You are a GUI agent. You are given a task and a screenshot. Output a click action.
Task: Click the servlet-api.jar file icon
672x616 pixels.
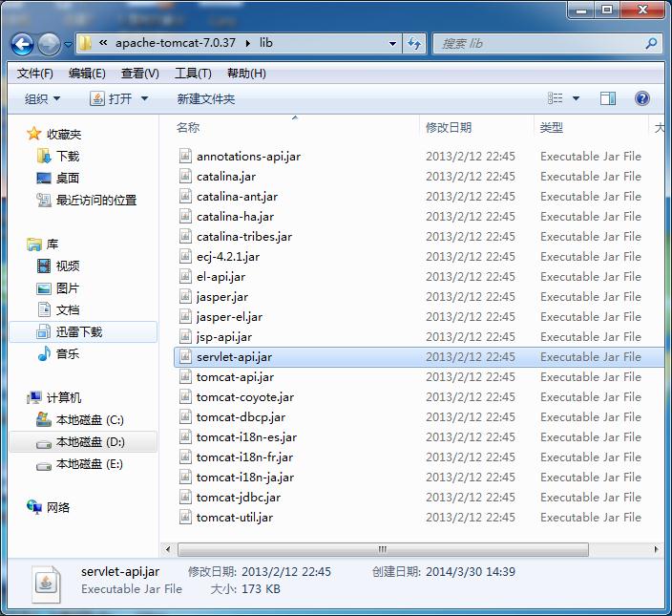pos(185,356)
